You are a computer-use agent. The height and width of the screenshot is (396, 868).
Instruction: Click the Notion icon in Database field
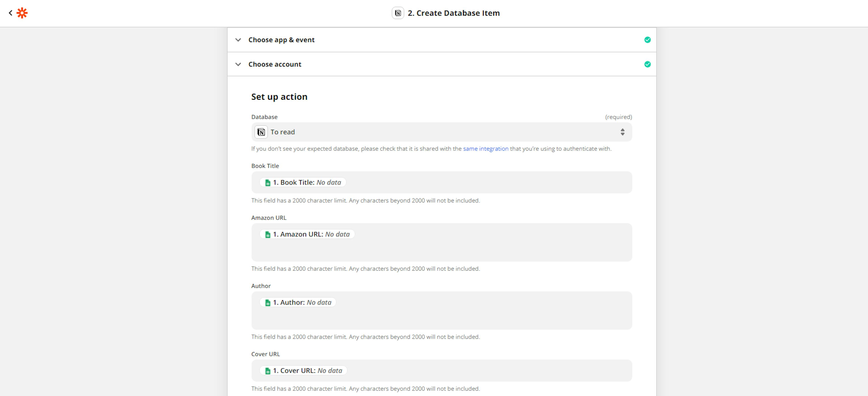[261, 132]
